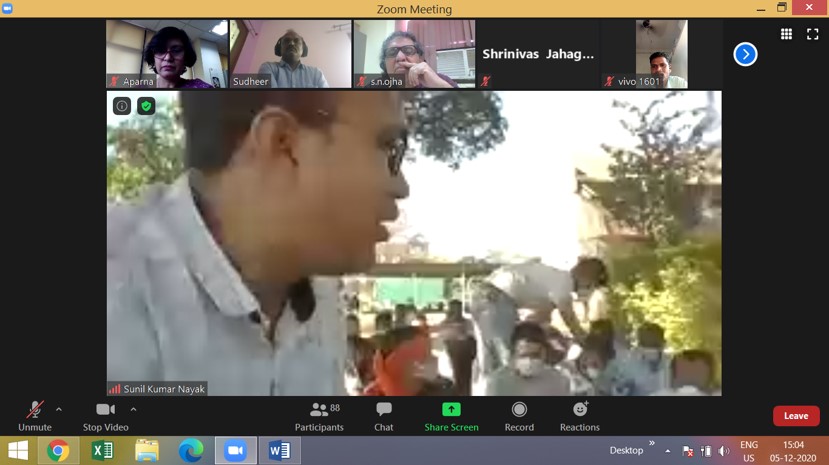
Task: Start recording the meeting
Action: (x=519, y=416)
